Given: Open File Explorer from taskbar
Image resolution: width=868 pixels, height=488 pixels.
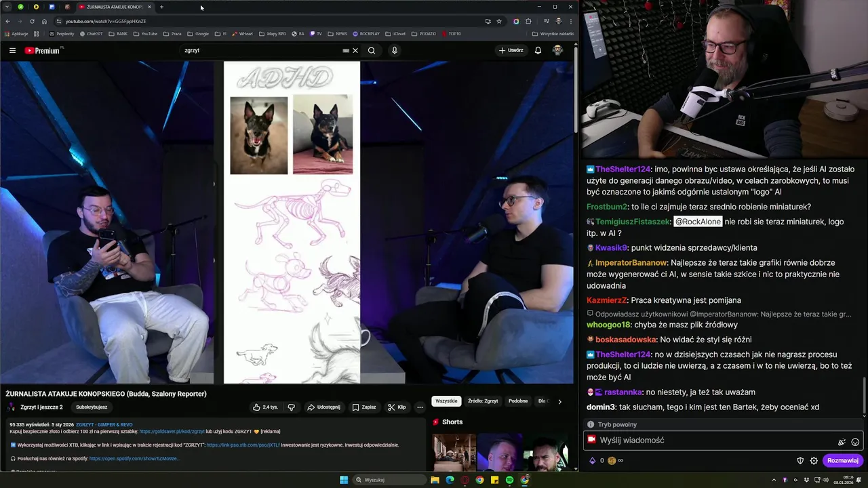Looking at the screenshot, I should 435,480.
